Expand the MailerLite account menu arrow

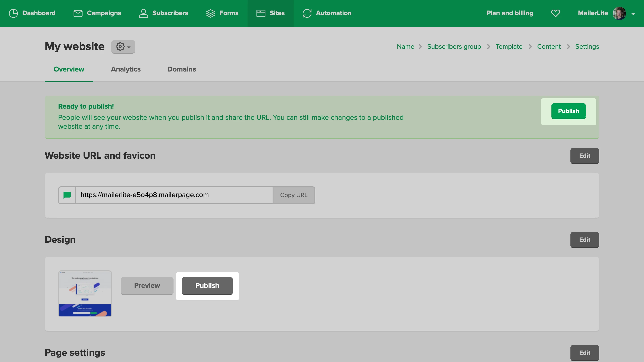[x=633, y=14]
